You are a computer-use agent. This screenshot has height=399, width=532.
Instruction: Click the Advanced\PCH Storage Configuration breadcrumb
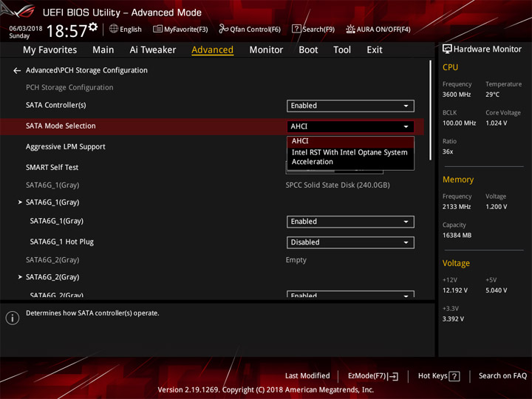tap(86, 70)
